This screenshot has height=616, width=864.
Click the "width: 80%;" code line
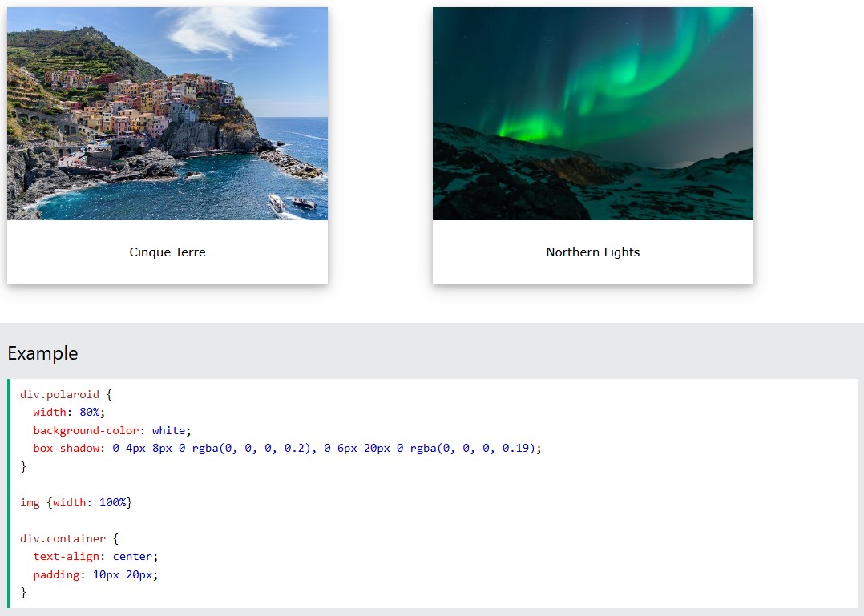coord(69,413)
